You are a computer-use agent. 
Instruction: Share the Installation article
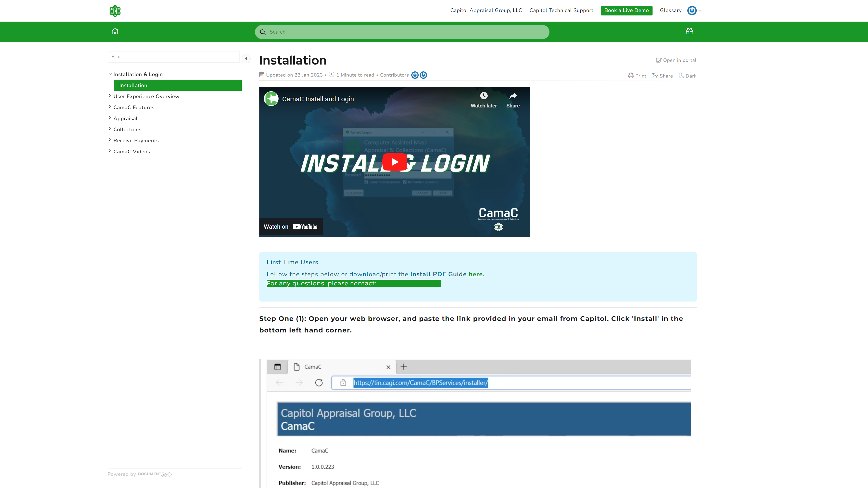coord(662,76)
